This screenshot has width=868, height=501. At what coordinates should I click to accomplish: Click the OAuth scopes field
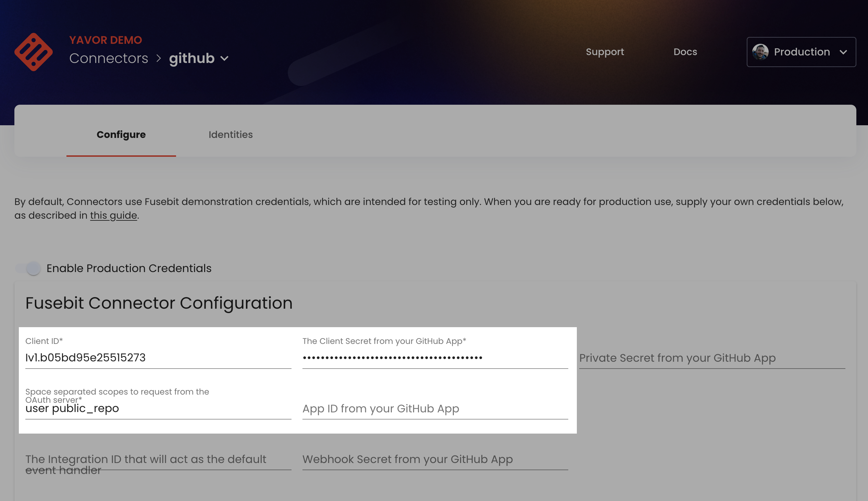pos(158,409)
